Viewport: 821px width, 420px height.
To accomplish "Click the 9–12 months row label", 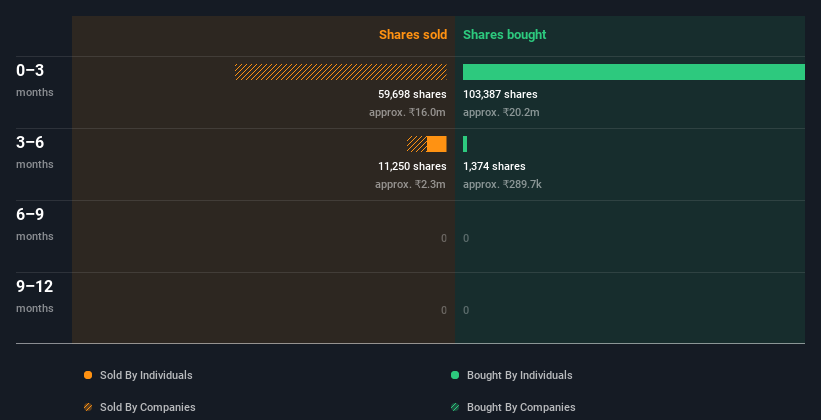I will click(35, 296).
